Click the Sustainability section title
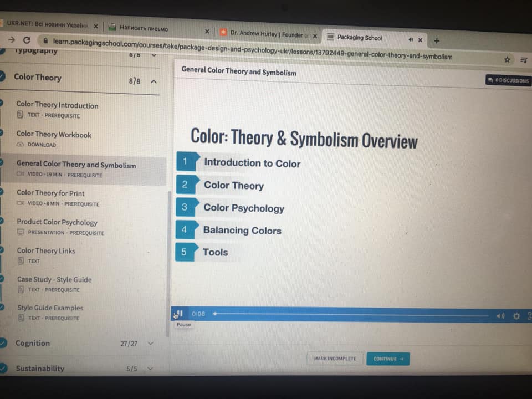This screenshot has width=532, height=399. pyautogui.click(x=40, y=368)
